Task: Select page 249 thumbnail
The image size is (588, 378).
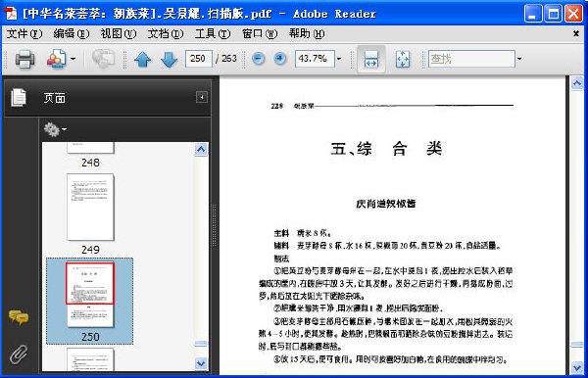Action: click(90, 207)
